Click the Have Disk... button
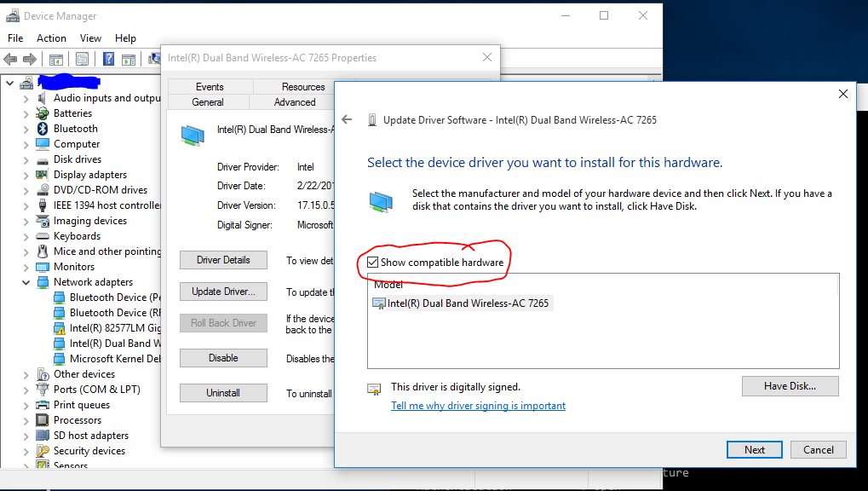This screenshot has width=868, height=491. (x=790, y=386)
